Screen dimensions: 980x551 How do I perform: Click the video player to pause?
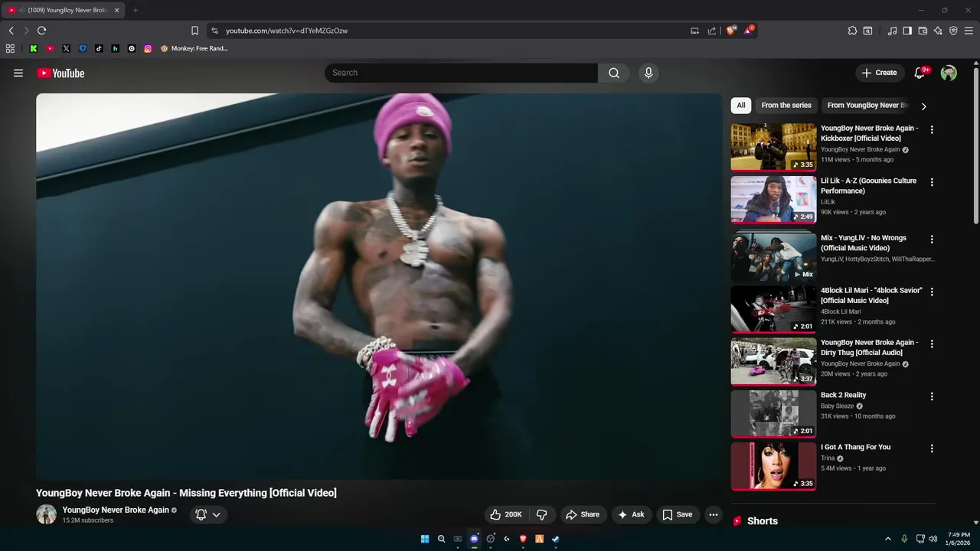379,286
